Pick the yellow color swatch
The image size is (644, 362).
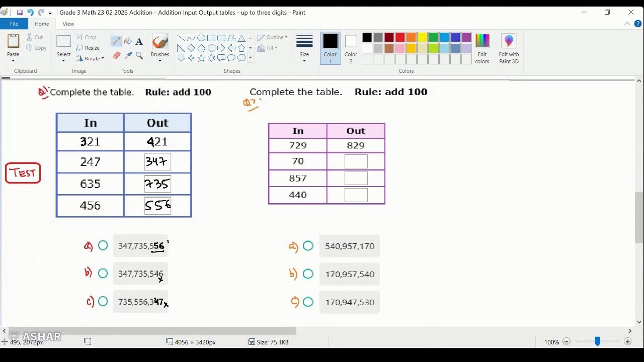coord(422,37)
